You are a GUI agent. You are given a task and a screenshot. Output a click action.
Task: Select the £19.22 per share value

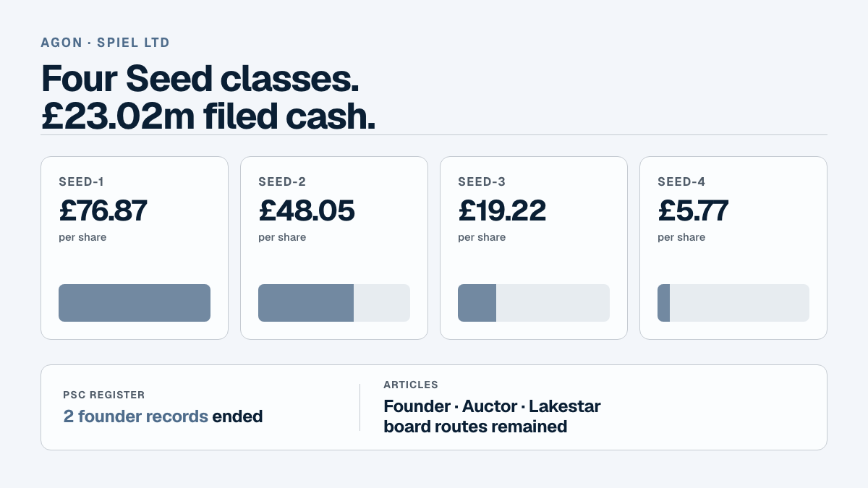[x=502, y=210]
